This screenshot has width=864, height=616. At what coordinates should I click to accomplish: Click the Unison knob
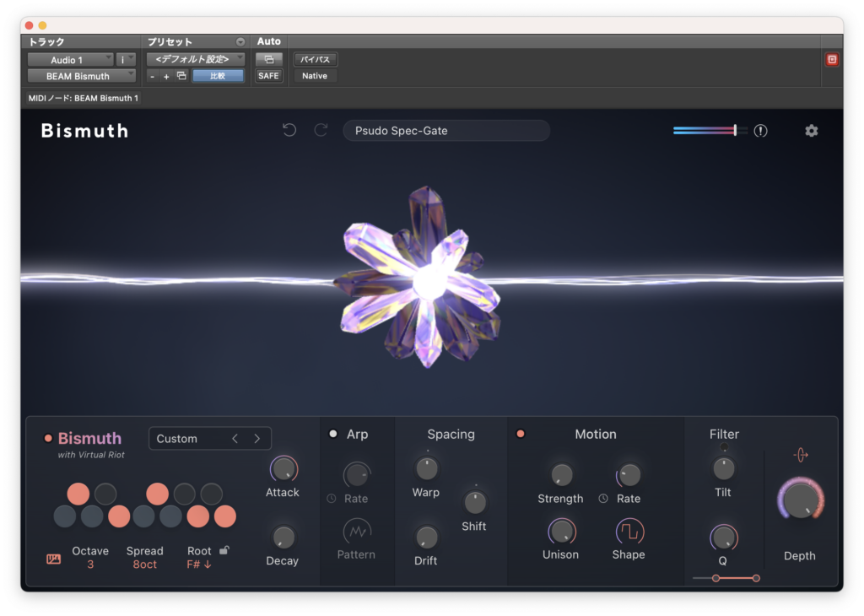click(x=561, y=531)
